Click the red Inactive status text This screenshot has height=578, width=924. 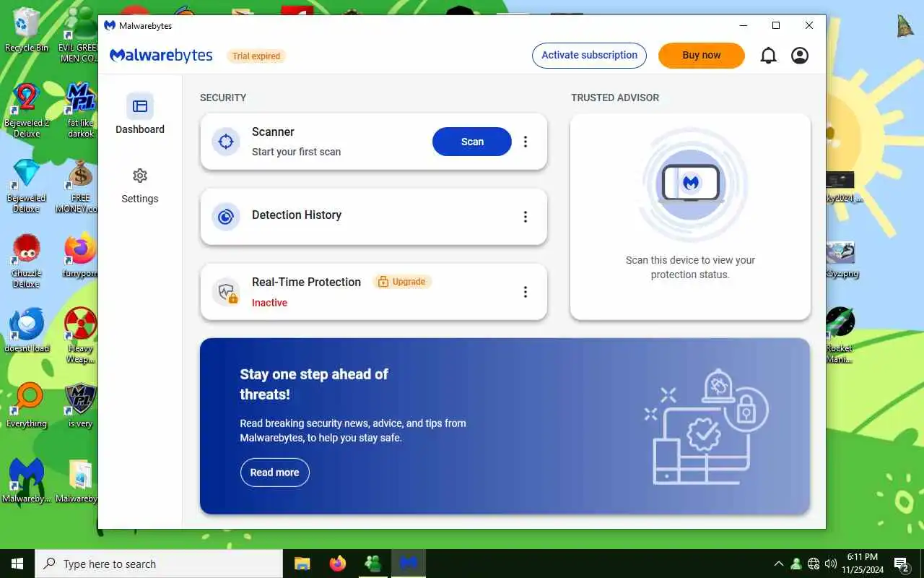coord(269,303)
